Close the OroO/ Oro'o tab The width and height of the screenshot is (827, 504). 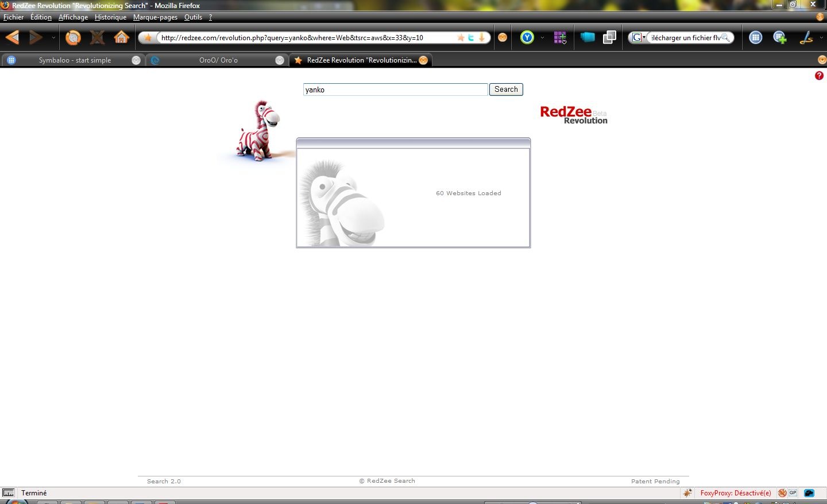[x=280, y=60]
